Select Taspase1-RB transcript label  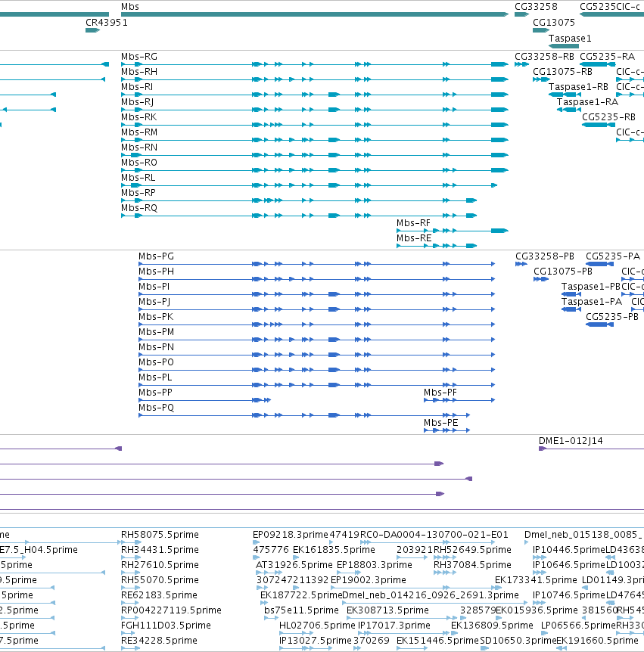578,87
